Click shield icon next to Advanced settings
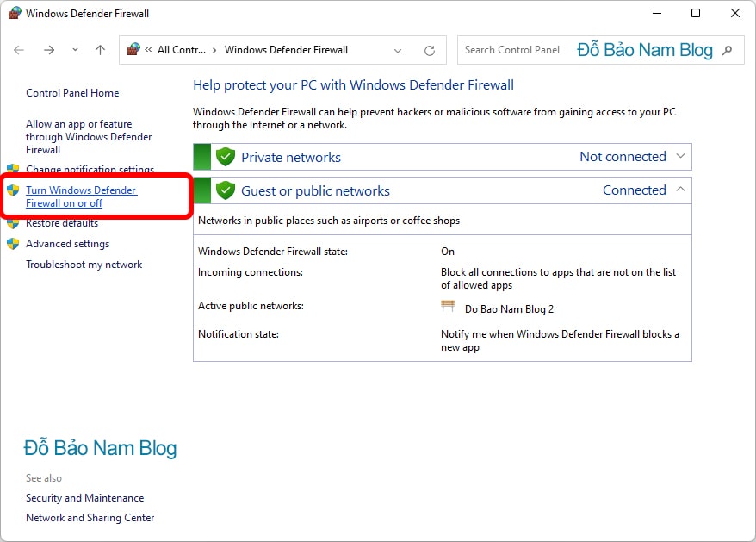Image resolution: width=756 pixels, height=542 pixels. pyautogui.click(x=13, y=244)
